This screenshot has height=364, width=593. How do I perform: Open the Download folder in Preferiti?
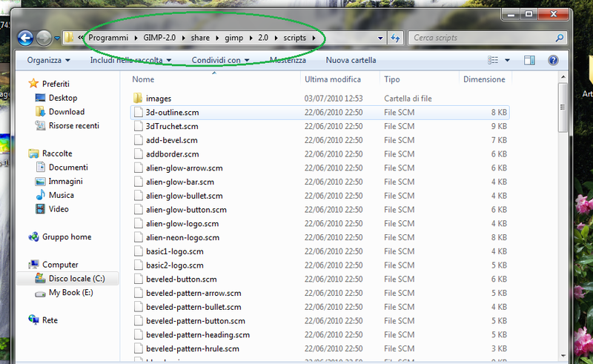(66, 112)
